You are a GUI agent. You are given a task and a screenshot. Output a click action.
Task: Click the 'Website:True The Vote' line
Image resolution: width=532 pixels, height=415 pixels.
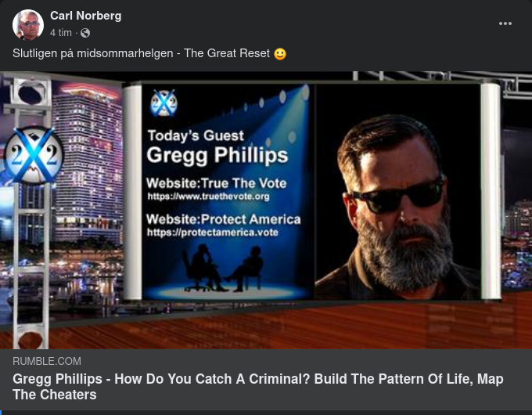point(217,183)
